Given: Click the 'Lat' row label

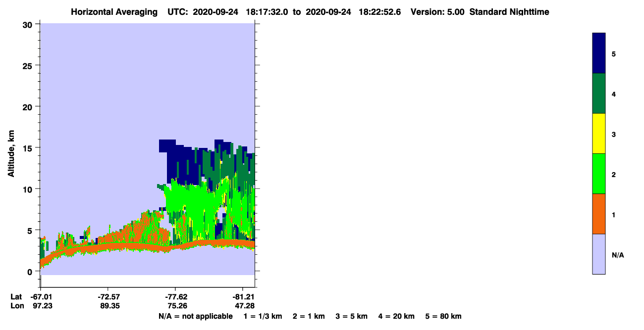Looking at the screenshot, I should [16, 297].
